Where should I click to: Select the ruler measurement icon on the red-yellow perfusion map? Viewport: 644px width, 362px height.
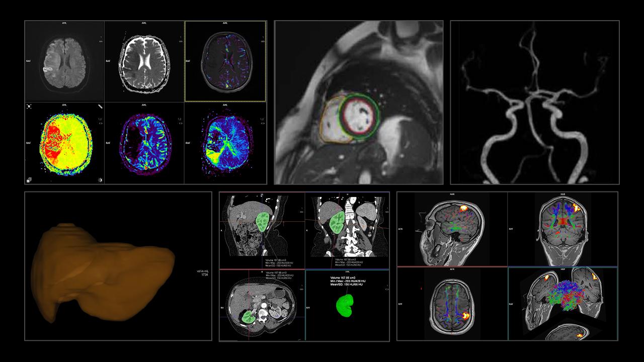tap(100, 106)
